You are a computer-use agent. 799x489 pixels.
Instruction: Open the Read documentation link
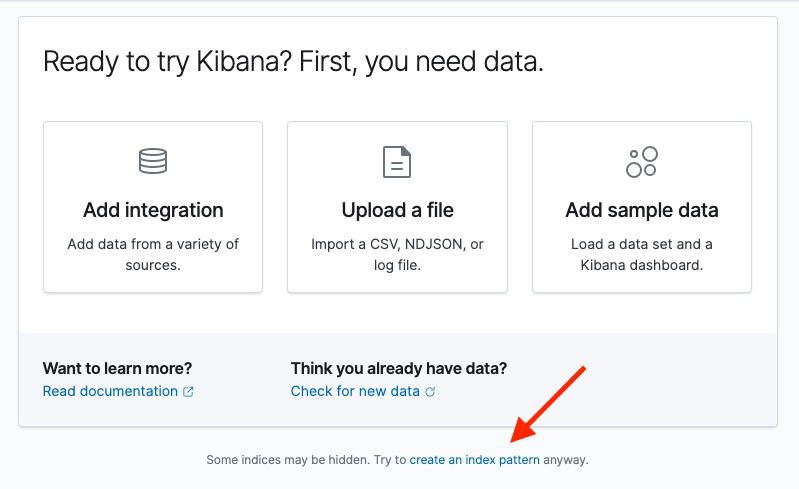pos(110,391)
